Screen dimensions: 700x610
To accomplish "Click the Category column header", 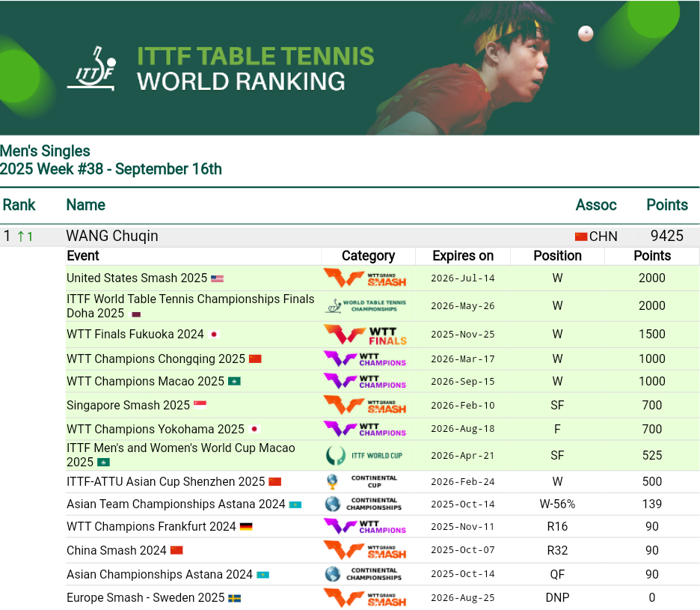I will pos(368,256).
